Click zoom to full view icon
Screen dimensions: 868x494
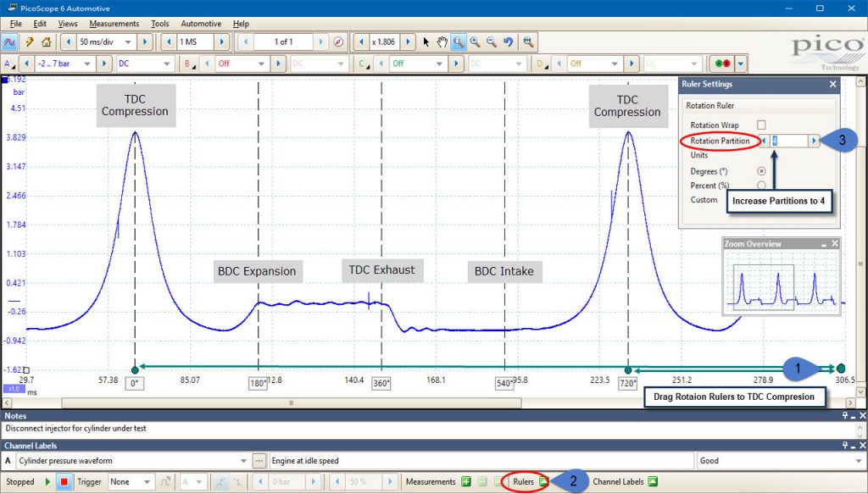528,42
